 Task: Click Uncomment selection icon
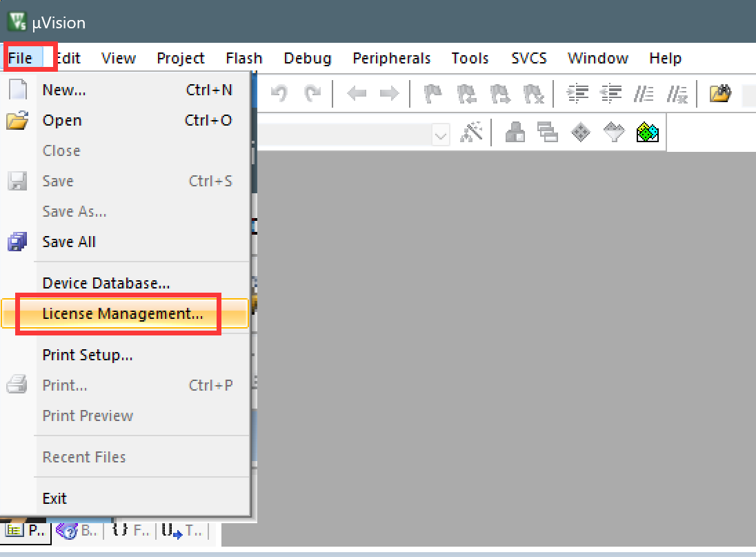click(x=677, y=94)
